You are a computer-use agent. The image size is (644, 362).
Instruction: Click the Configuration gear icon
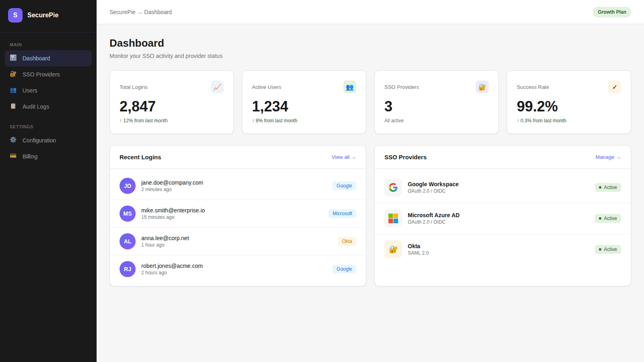tap(13, 140)
